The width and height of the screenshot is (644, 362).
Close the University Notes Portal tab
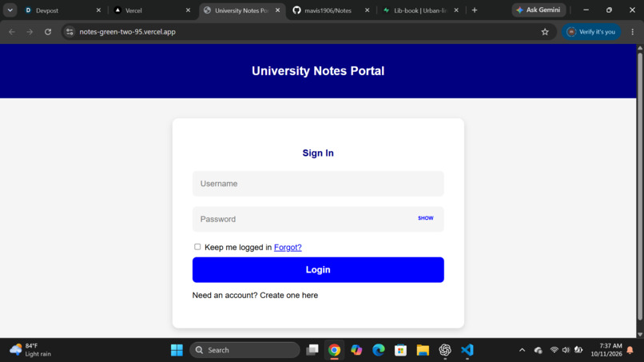tap(277, 10)
